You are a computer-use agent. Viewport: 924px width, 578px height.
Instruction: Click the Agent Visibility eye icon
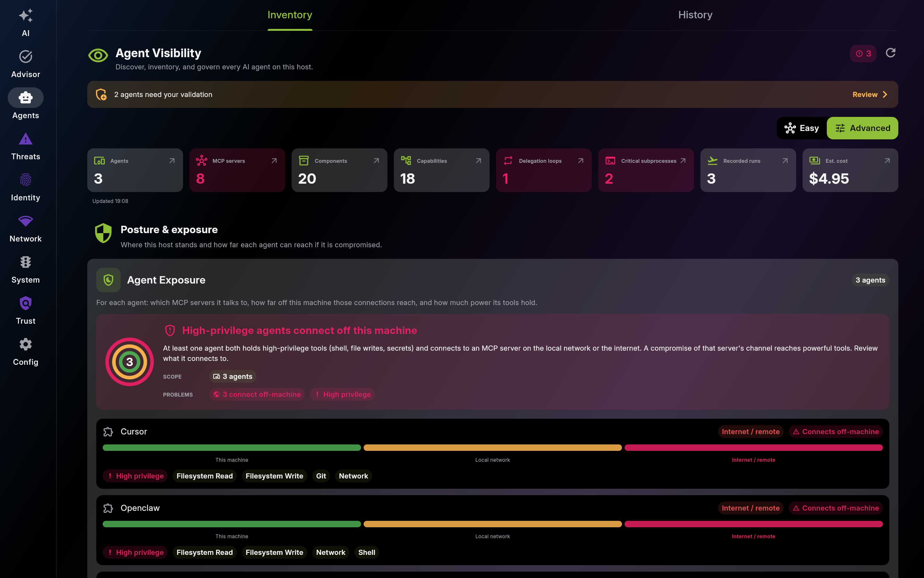(x=98, y=56)
